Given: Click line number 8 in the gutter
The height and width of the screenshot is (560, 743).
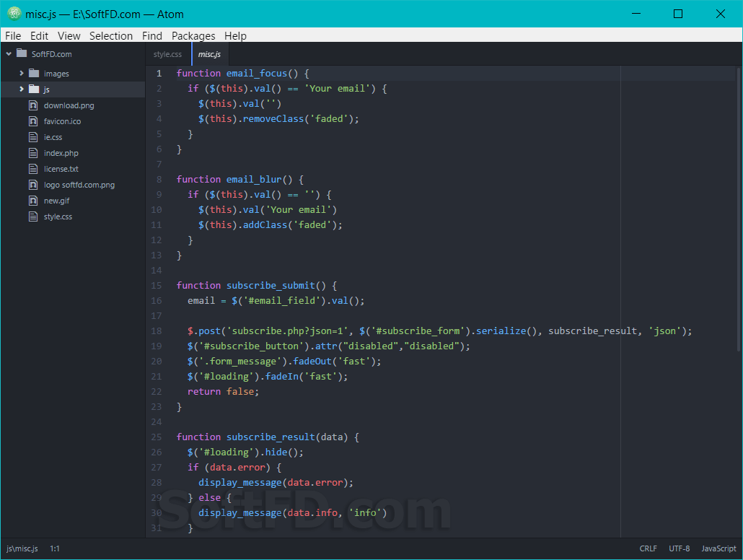Looking at the screenshot, I should [x=159, y=179].
